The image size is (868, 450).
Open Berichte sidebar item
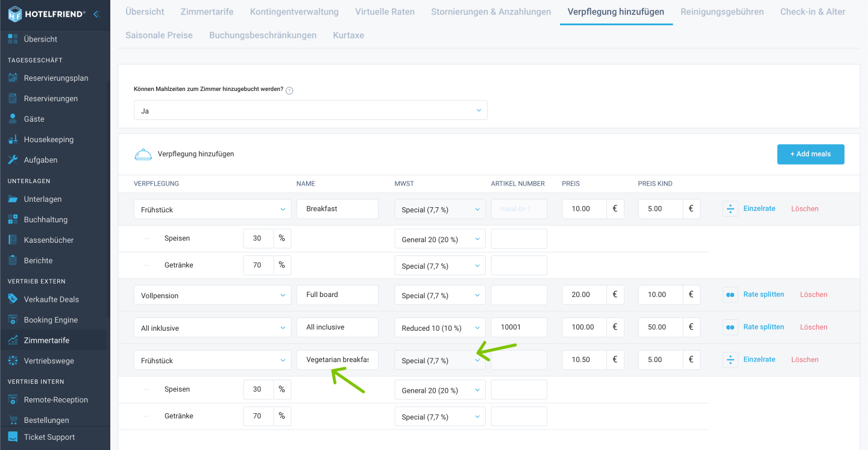point(38,260)
